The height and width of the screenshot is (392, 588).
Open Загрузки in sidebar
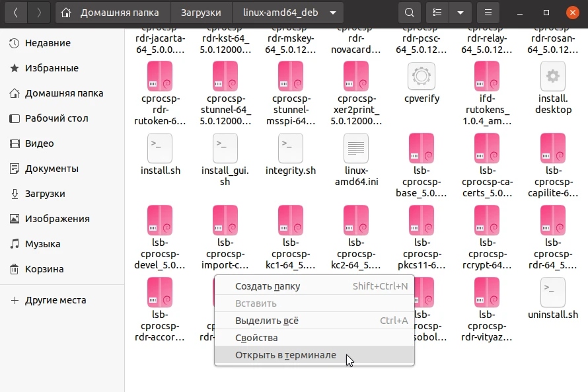62,194
